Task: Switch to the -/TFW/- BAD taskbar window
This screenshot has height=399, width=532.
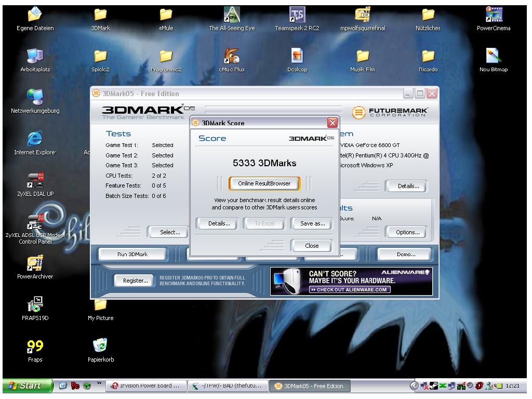Action: tap(229, 386)
